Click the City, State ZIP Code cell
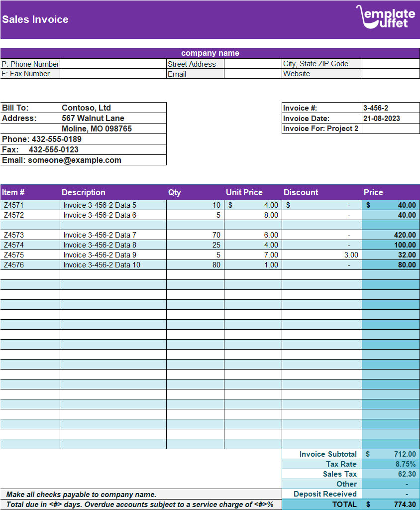This screenshot has height=510, width=420. click(x=320, y=64)
